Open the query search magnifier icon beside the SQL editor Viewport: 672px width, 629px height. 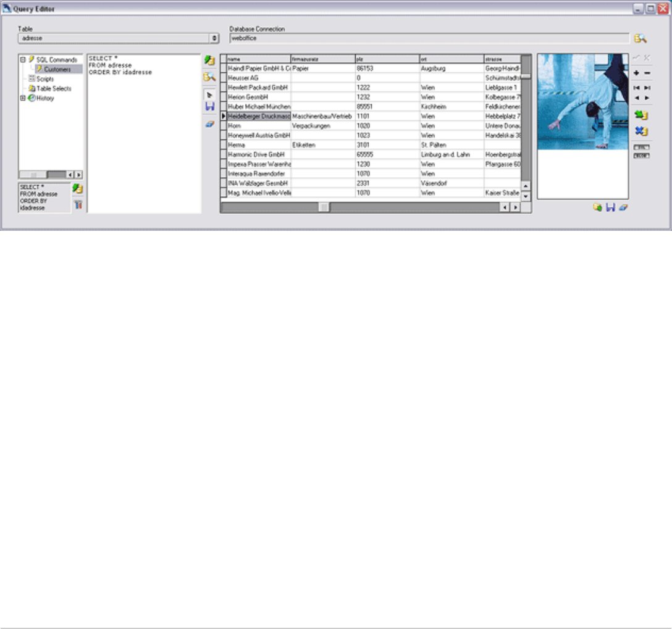click(209, 77)
